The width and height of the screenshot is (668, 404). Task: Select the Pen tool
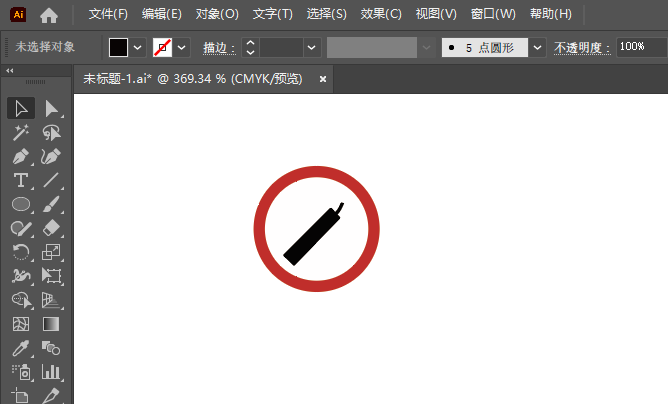coord(21,156)
